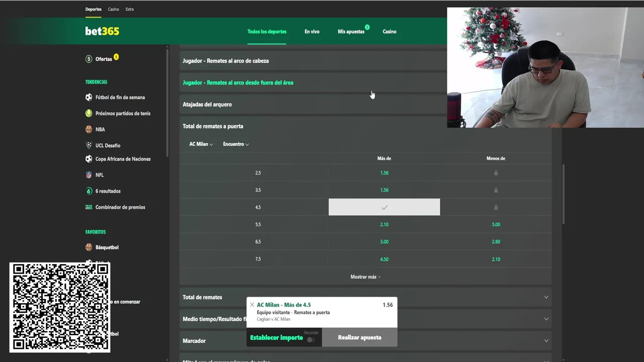Click the Copa Africana de Naciones icon
Viewport: 644px width, 362px height.
pos(89,159)
